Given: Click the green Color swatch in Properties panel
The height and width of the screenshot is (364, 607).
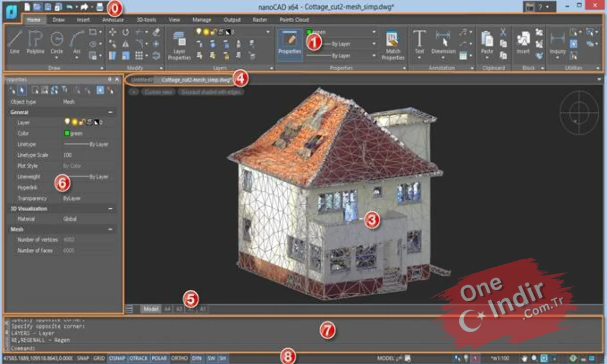Looking at the screenshot, I should (x=67, y=133).
